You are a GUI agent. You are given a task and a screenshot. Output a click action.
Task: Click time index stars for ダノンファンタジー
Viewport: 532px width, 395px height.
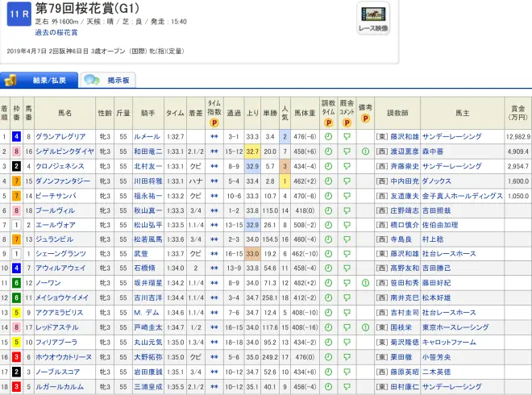coord(214,181)
